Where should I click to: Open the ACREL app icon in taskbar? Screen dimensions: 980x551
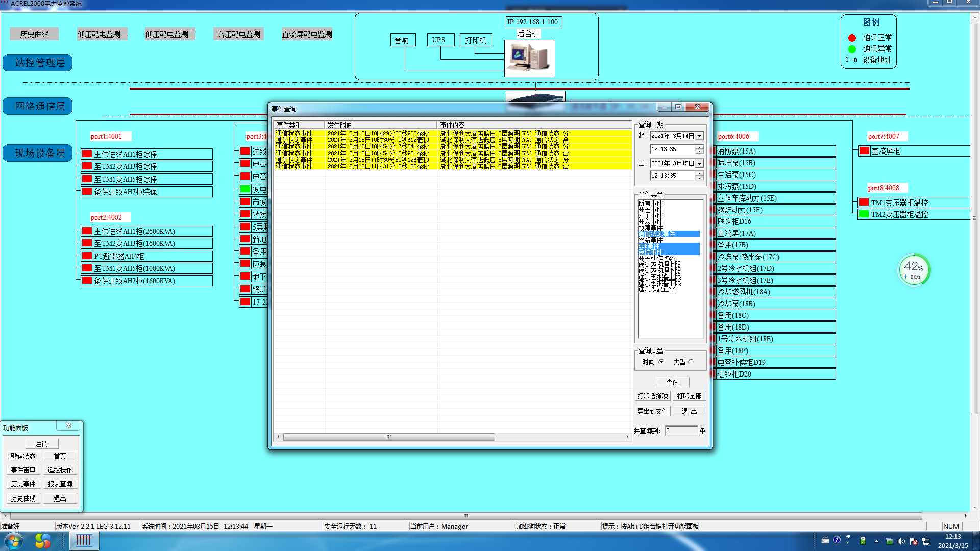pyautogui.click(x=84, y=540)
